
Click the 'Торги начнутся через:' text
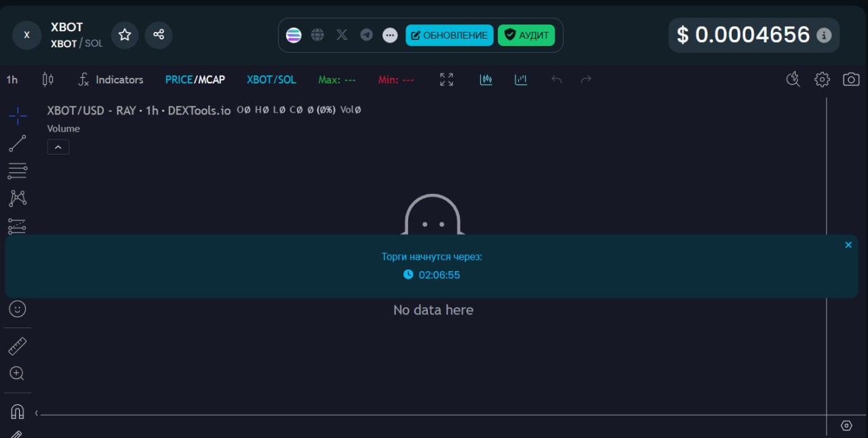(432, 257)
